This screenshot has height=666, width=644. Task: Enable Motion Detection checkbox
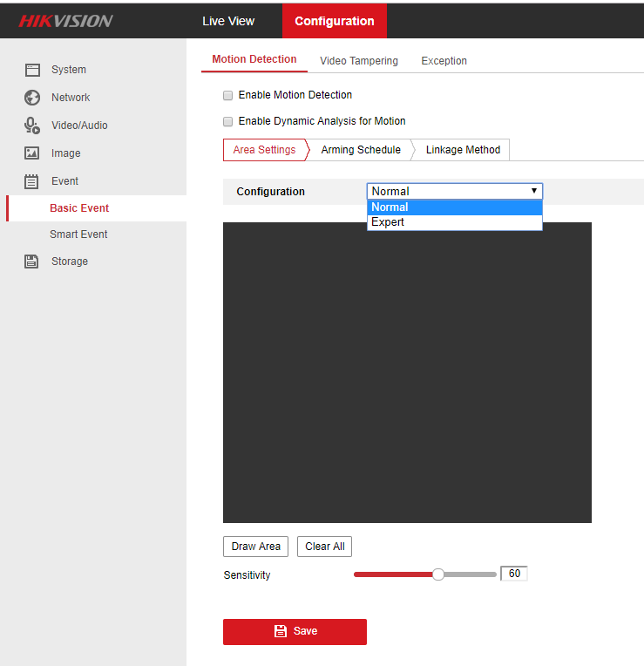228,95
